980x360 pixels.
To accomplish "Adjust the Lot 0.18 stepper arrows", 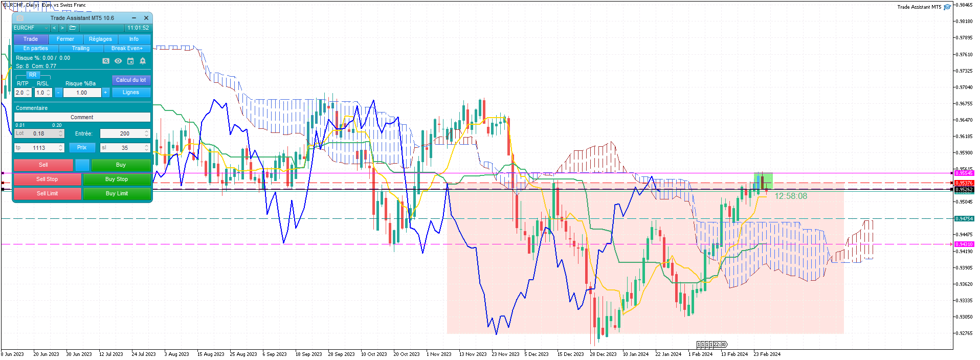I will pos(61,133).
